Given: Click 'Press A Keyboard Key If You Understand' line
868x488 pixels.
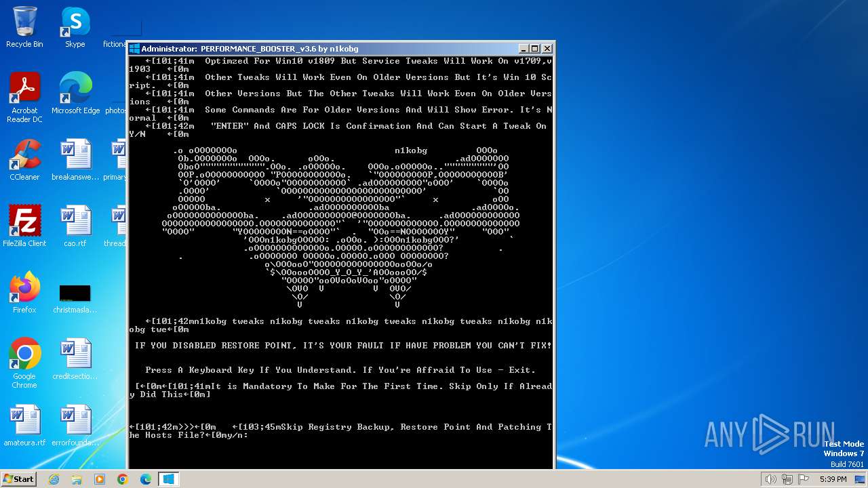Looking at the screenshot, I should click(x=340, y=370).
